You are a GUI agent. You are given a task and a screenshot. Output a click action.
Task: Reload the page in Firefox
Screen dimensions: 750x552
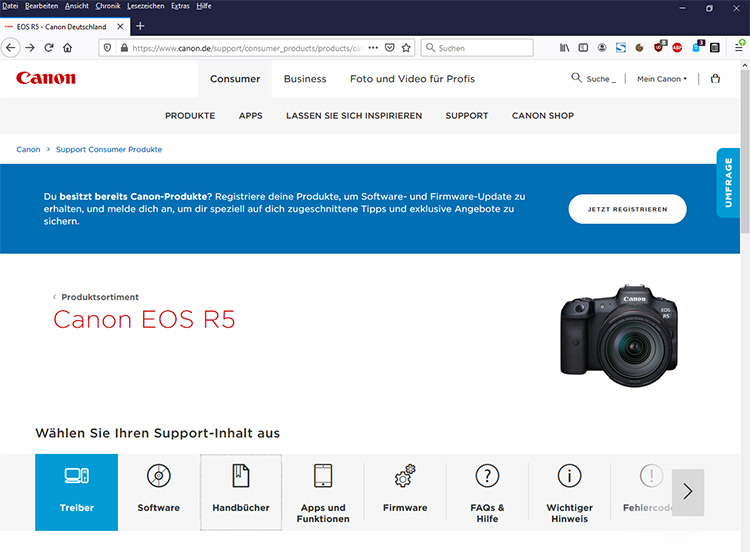49,47
